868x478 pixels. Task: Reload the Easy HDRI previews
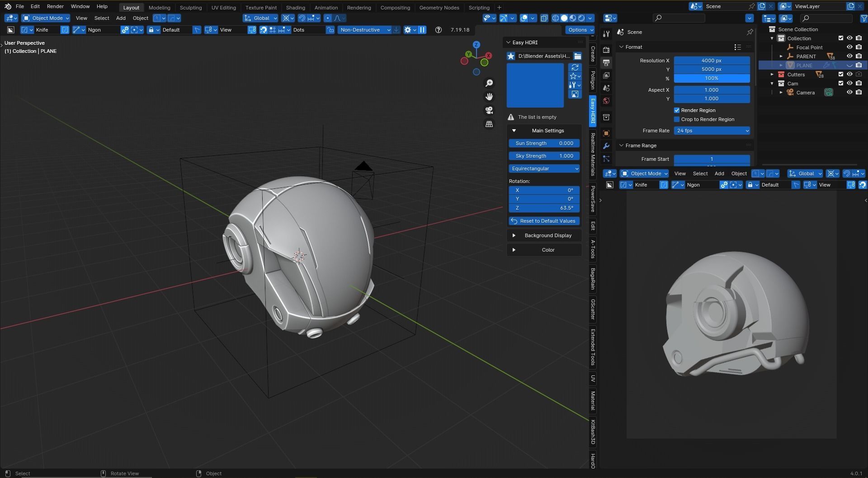point(575,67)
